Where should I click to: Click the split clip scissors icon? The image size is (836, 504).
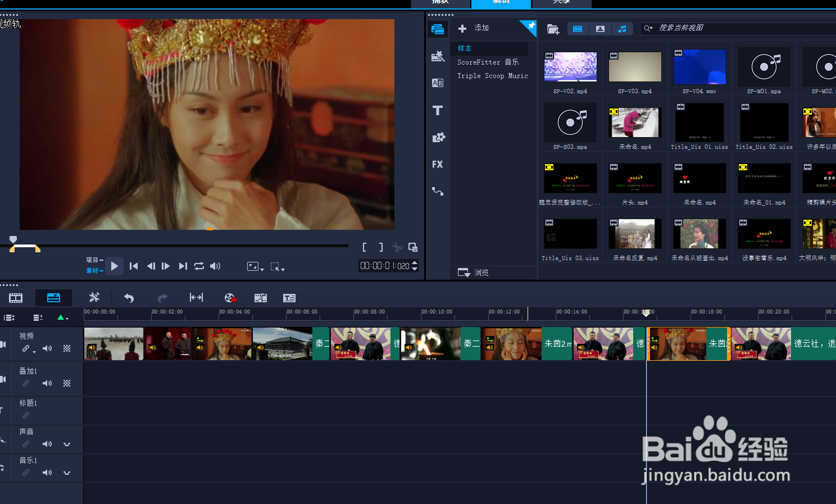pos(397,247)
